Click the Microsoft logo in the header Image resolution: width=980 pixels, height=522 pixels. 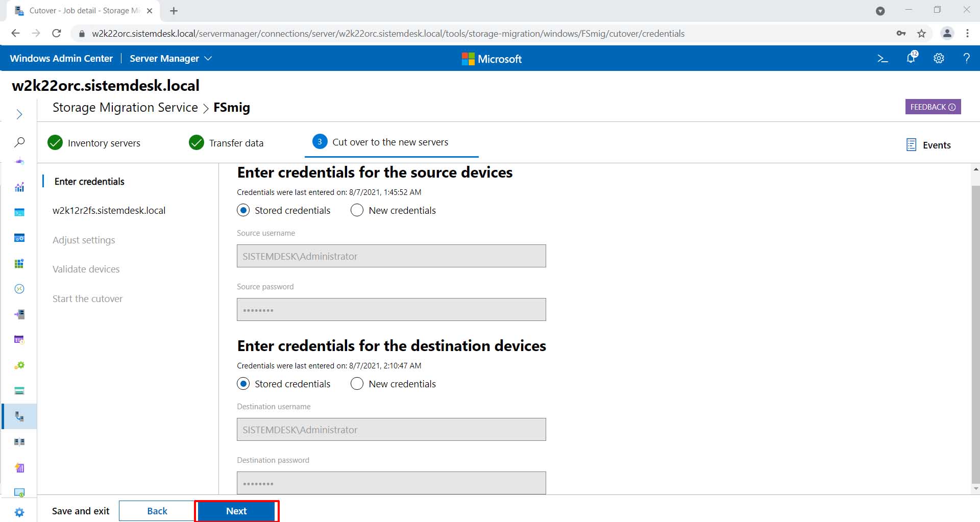(x=492, y=59)
